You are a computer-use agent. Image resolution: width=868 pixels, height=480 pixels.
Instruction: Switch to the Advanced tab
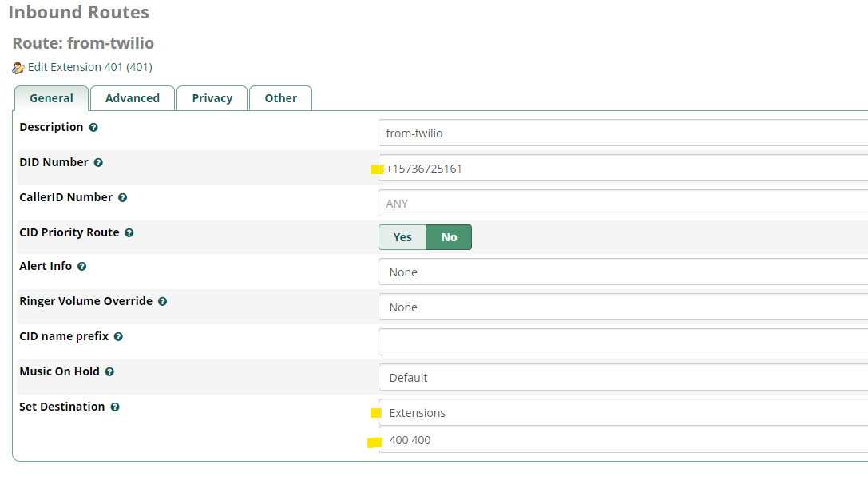[132, 97]
